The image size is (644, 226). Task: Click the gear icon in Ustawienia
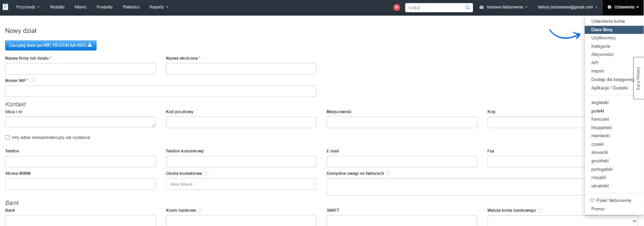pos(609,7)
